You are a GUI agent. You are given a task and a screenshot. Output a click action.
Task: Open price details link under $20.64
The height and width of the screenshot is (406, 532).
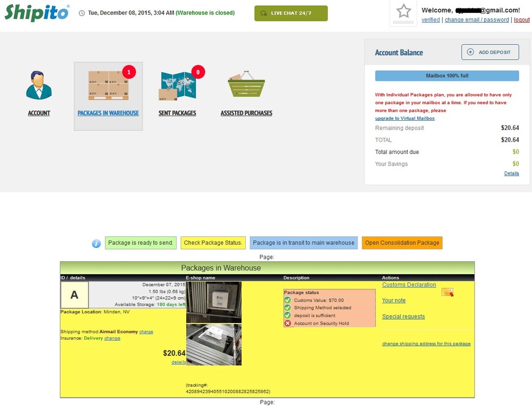click(178, 362)
